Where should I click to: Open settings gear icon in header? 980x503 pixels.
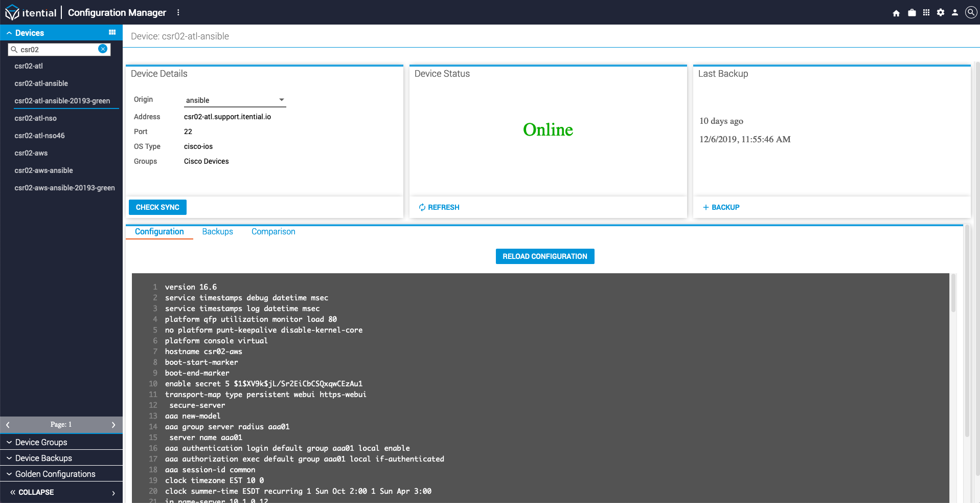(941, 13)
